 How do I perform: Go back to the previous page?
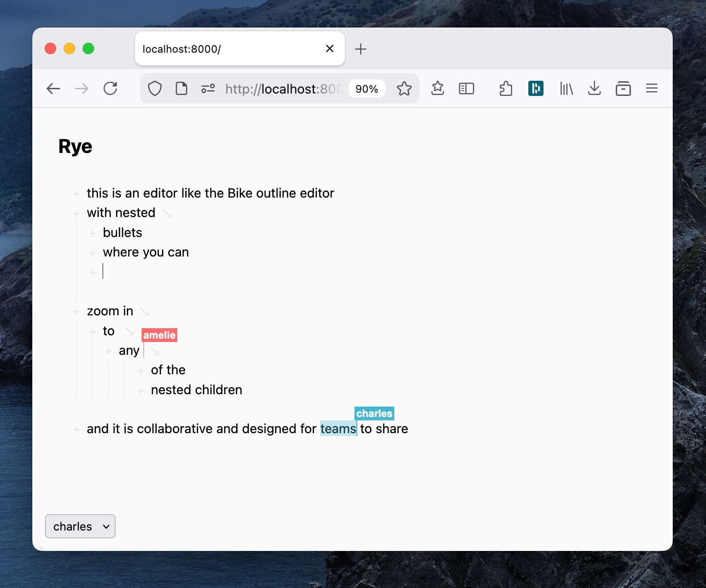tap(53, 89)
